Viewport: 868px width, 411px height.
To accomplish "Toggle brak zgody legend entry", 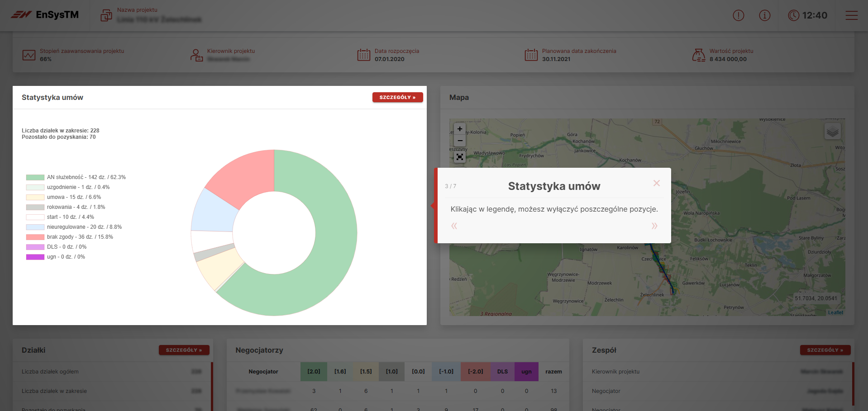I will pos(80,237).
